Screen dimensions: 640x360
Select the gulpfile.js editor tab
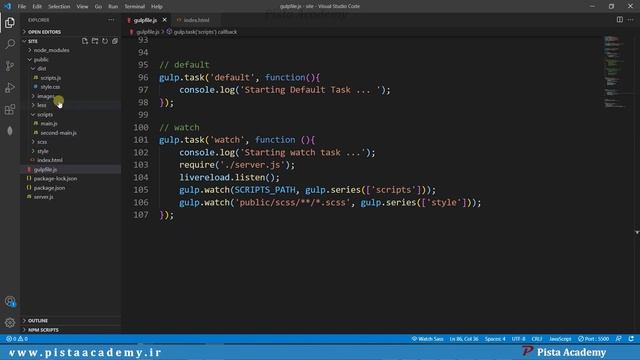tap(145, 20)
